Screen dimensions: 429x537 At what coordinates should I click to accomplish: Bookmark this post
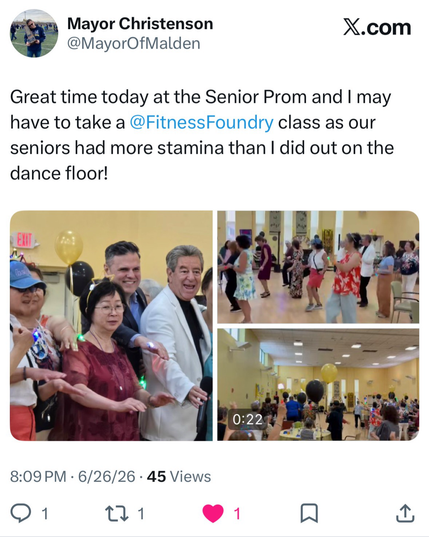[309, 513]
